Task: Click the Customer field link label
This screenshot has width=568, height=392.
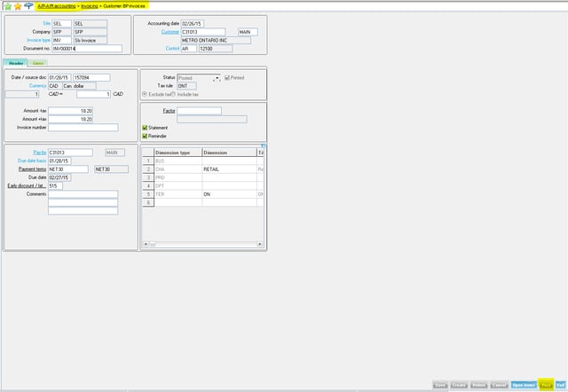Action: click(170, 31)
